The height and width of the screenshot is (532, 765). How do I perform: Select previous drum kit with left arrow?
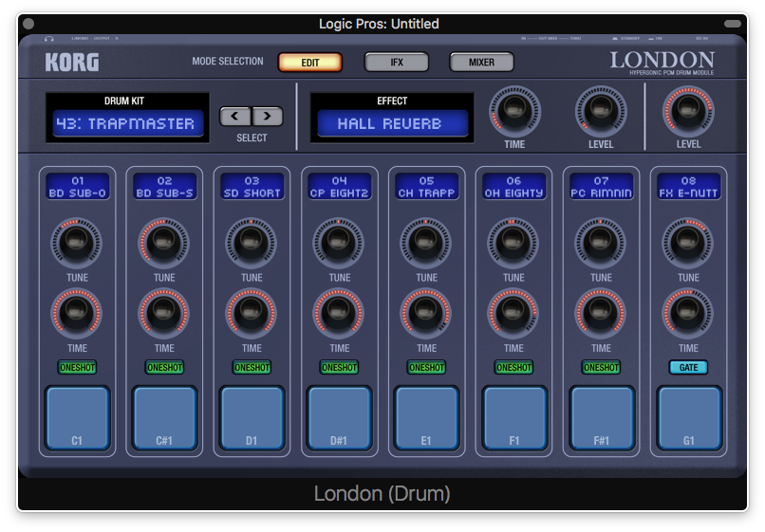pos(235,117)
